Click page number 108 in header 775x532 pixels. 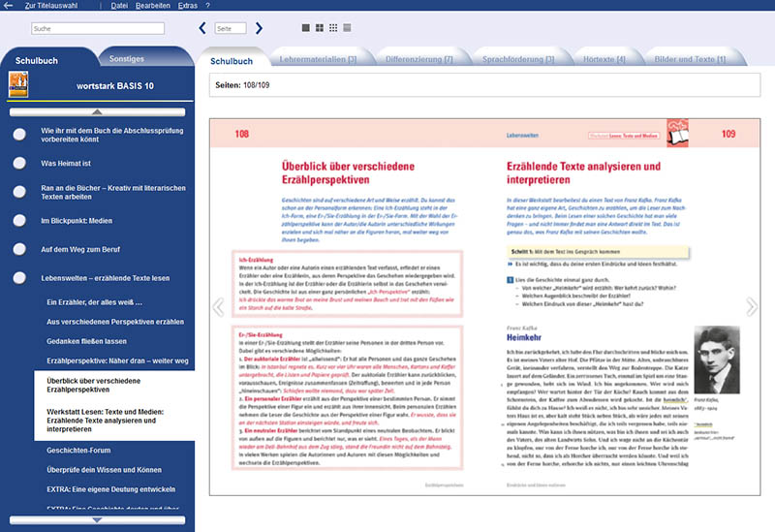coord(241,134)
